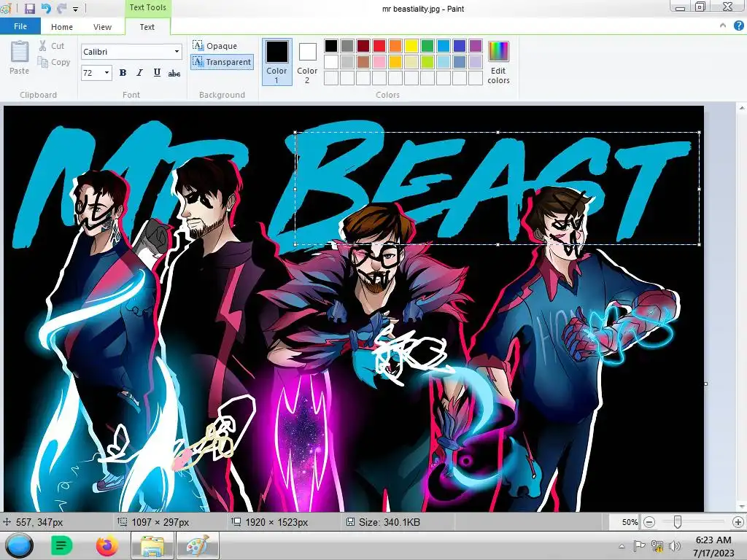Click inside the selected text box on canvas
Screen dimensions: 747x560
click(x=498, y=189)
